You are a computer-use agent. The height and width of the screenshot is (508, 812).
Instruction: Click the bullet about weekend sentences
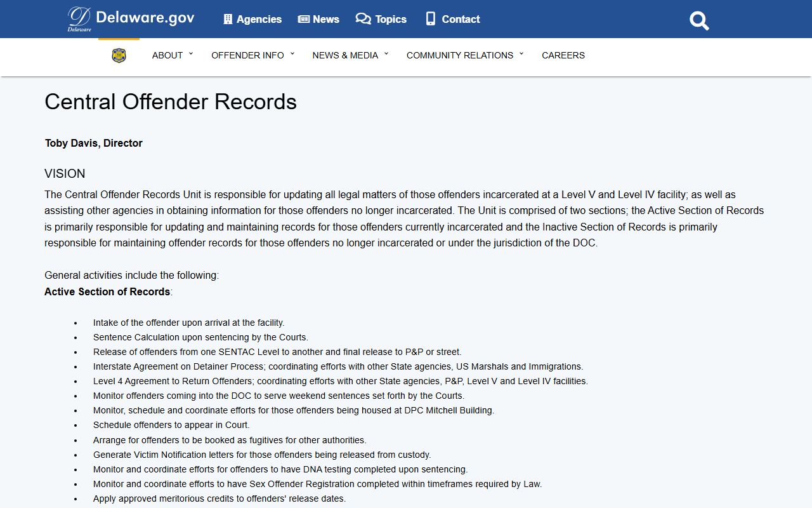tap(278, 396)
